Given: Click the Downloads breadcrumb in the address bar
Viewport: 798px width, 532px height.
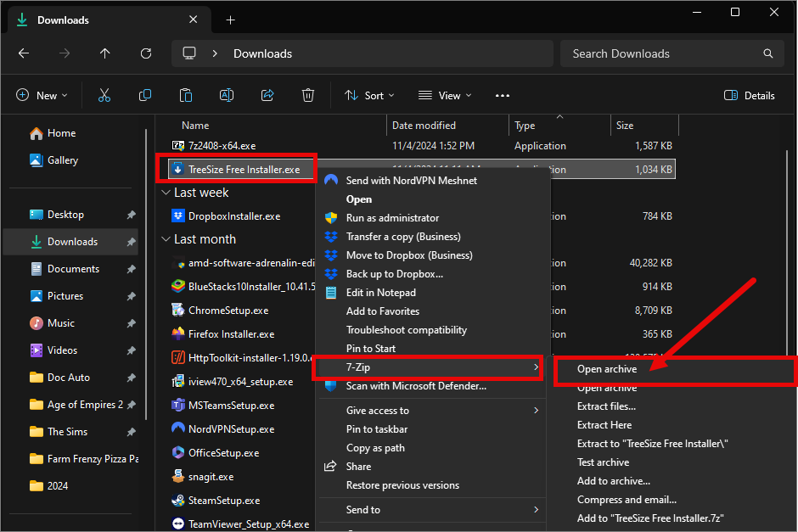Looking at the screenshot, I should click(262, 53).
